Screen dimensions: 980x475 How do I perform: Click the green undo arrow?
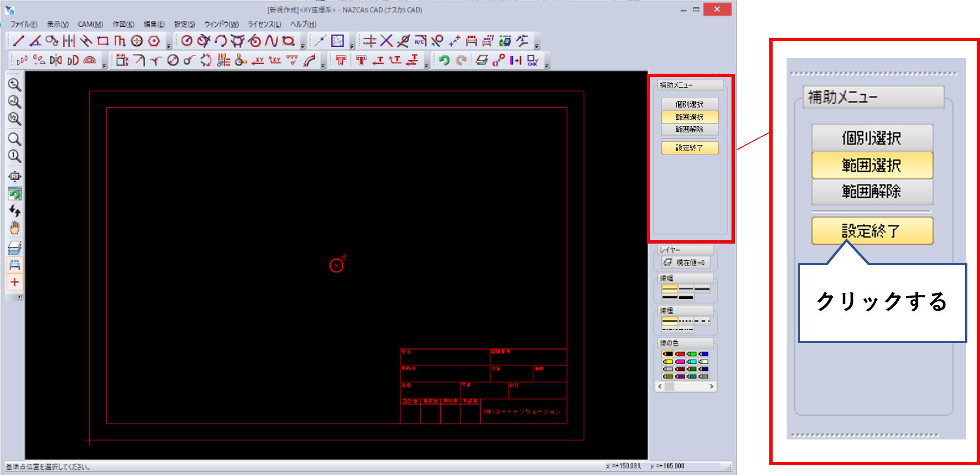click(x=444, y=60)
